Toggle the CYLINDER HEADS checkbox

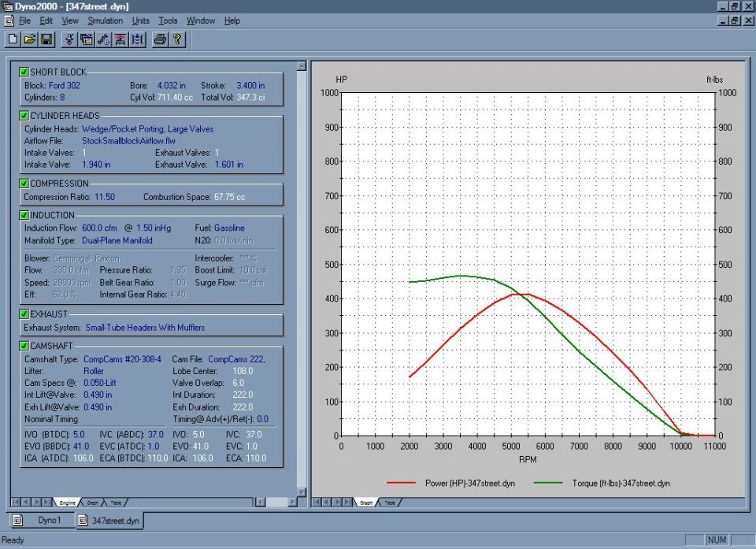pyautogui.click(x=24, y=115)
